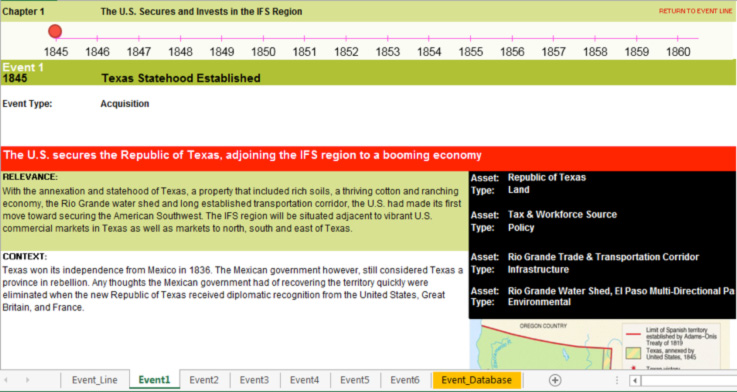Viewport: 737px width, 392px height.
Task: Click previous sheet navigation arrow
Action: (7, 380)
